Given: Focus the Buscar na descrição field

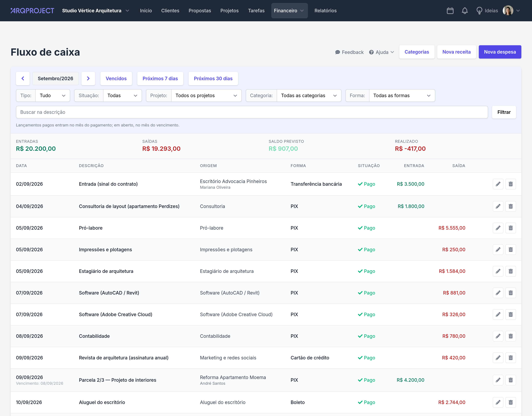Looking at the screenshot, I should coord(252,112).
